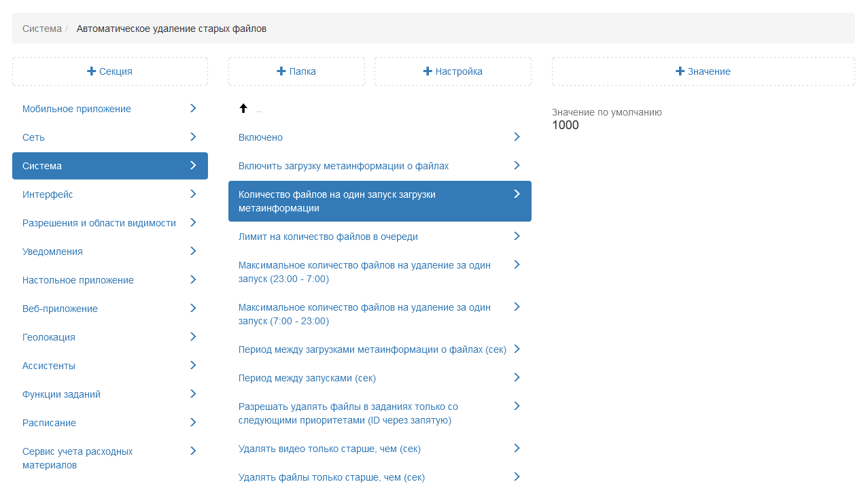The width and height of the screenshot is (868, 501).
Task: Select Удалять видео только старше, чем (сек)
Action: (x=329, y=449)
